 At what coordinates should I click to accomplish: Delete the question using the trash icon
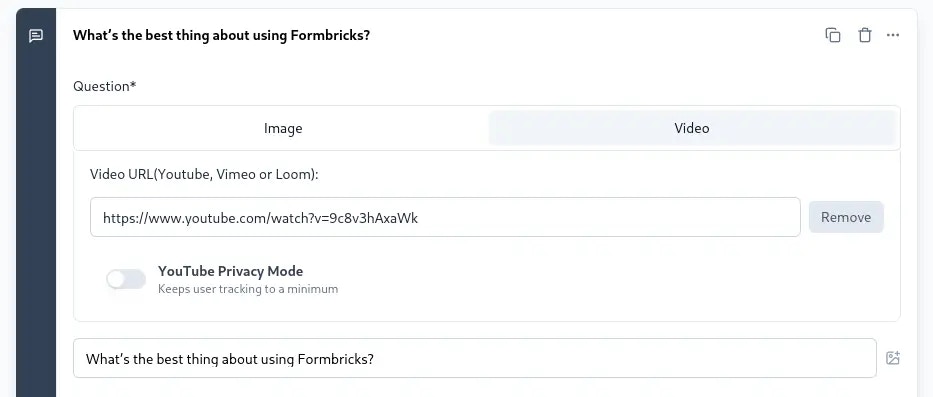(865, 35)
